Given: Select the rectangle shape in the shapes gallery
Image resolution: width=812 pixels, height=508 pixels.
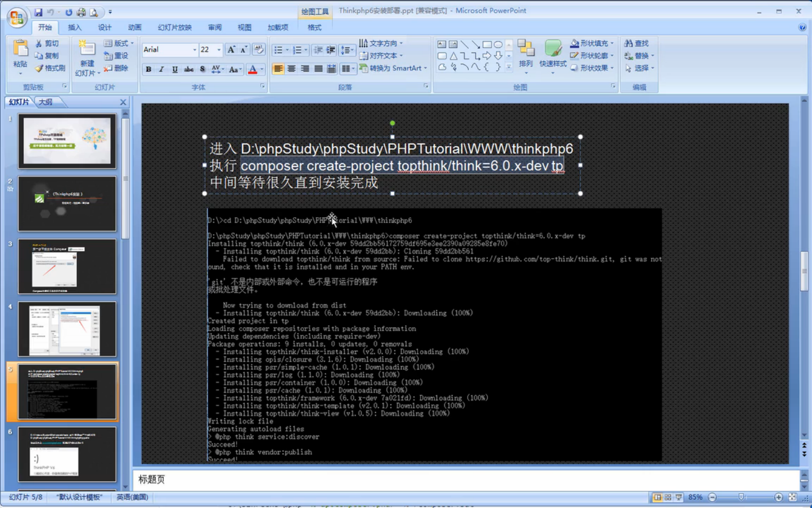Looking at the screenshot, I should click(x=487, y=44).
